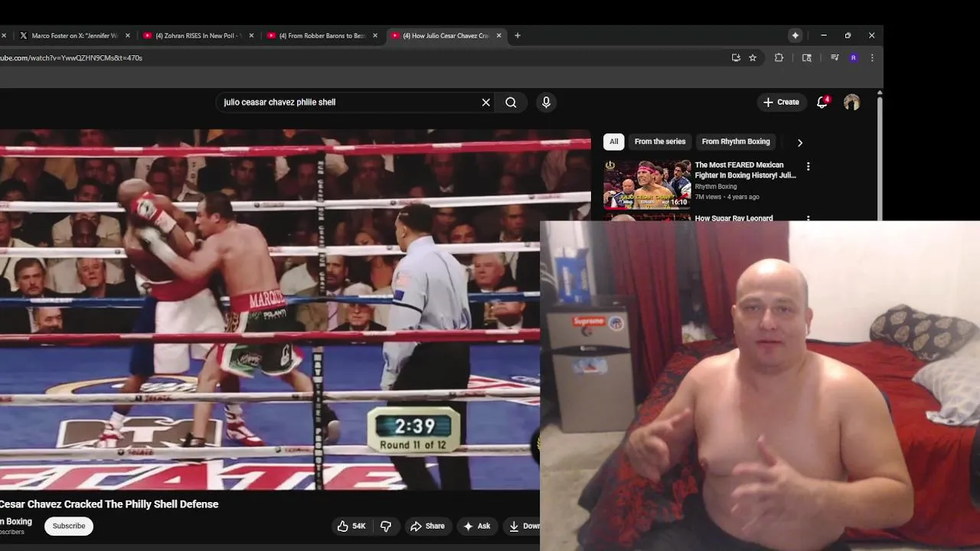Close the From Robber Barons tab

pyautogui.click(x=375, y=35)
